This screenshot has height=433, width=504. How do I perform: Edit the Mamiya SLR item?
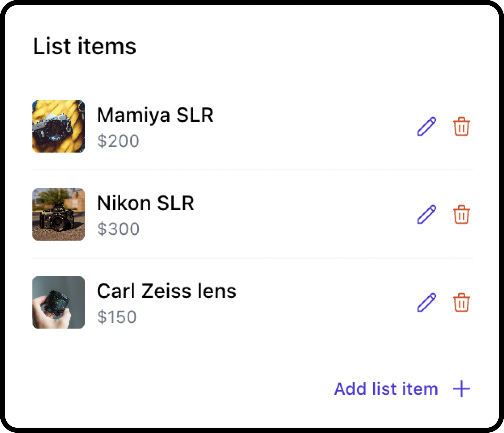[x=427, y=127]
